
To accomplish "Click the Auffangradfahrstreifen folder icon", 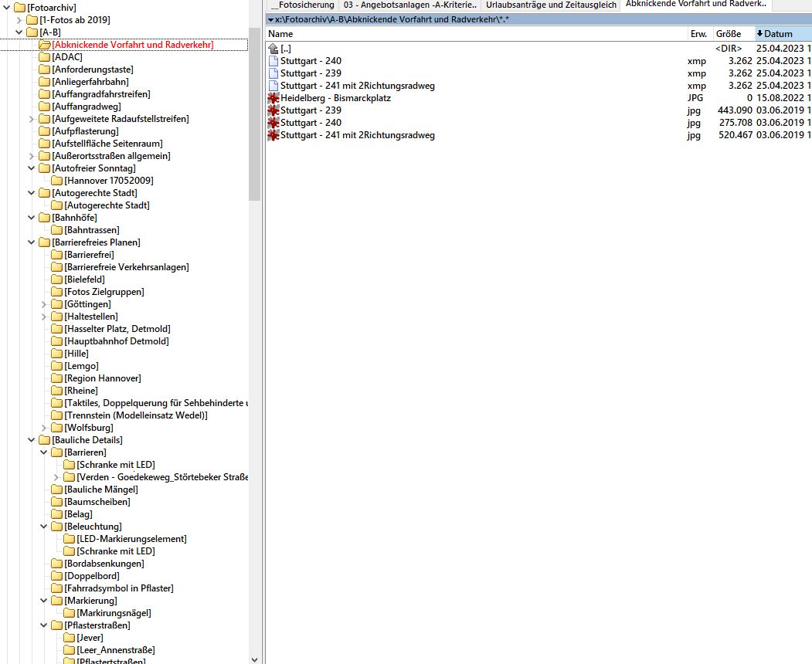I will click(45, 94).
